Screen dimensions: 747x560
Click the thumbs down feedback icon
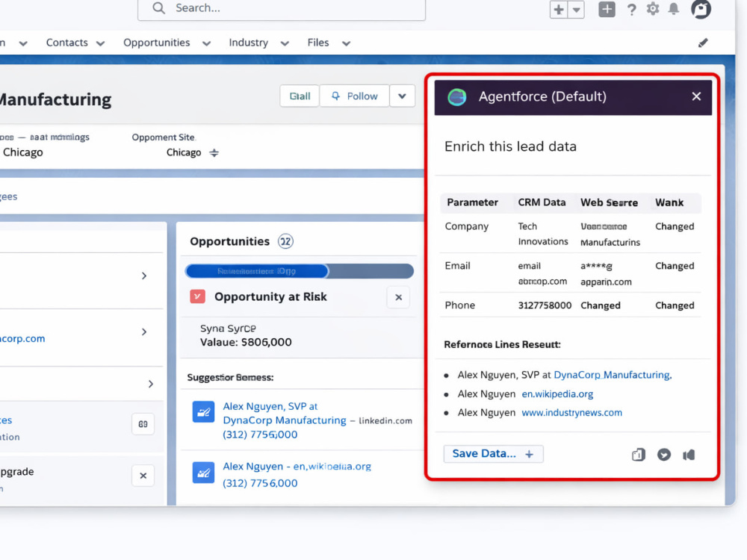tap(663, 455)
